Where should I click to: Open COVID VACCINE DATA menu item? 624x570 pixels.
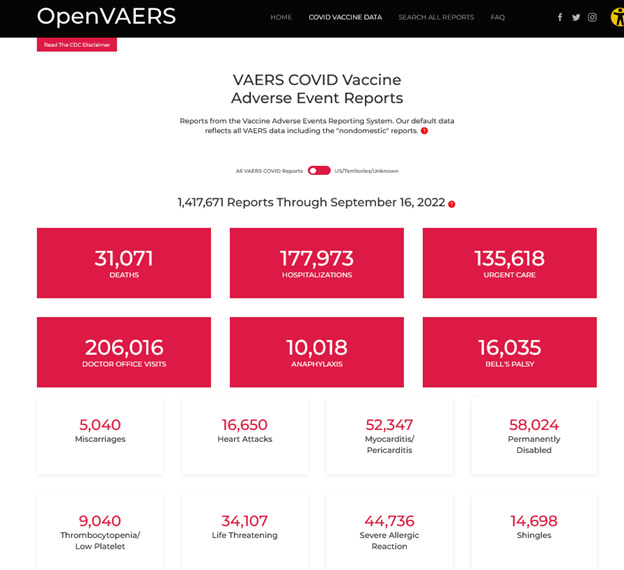(x=345, y=17)
